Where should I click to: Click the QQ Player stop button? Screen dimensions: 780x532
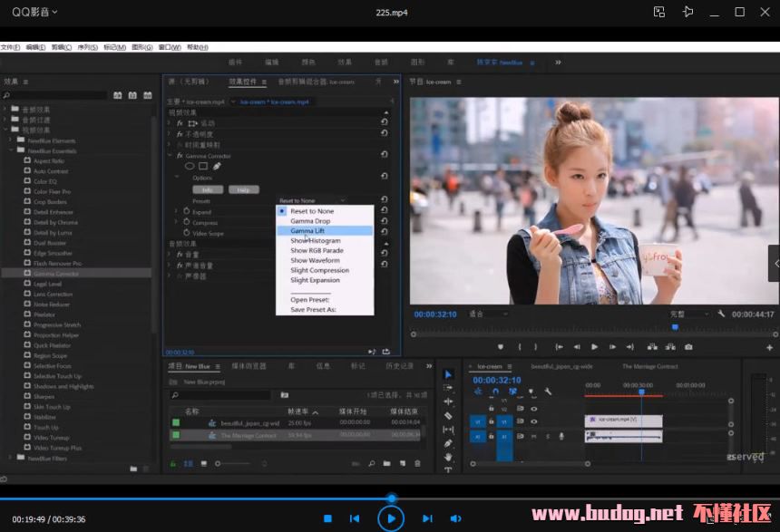click(327, 518)
